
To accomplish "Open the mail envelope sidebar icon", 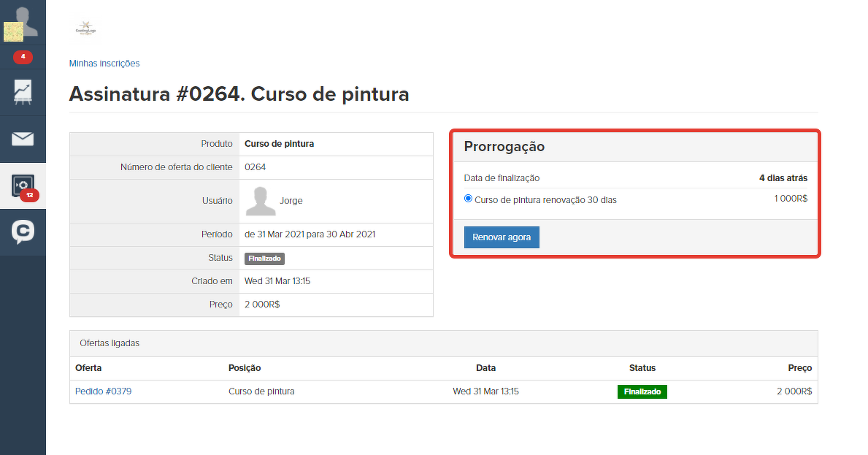I will click(x=23, y=139).
